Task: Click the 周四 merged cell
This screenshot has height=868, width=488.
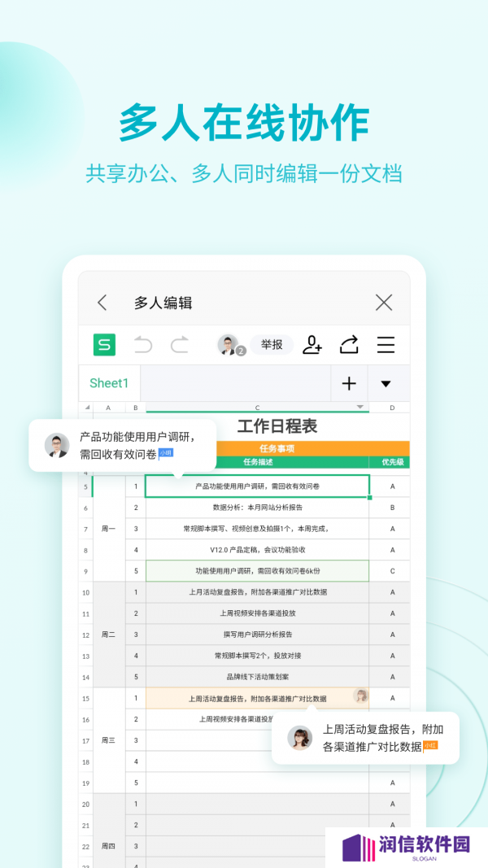Action: 109,831
